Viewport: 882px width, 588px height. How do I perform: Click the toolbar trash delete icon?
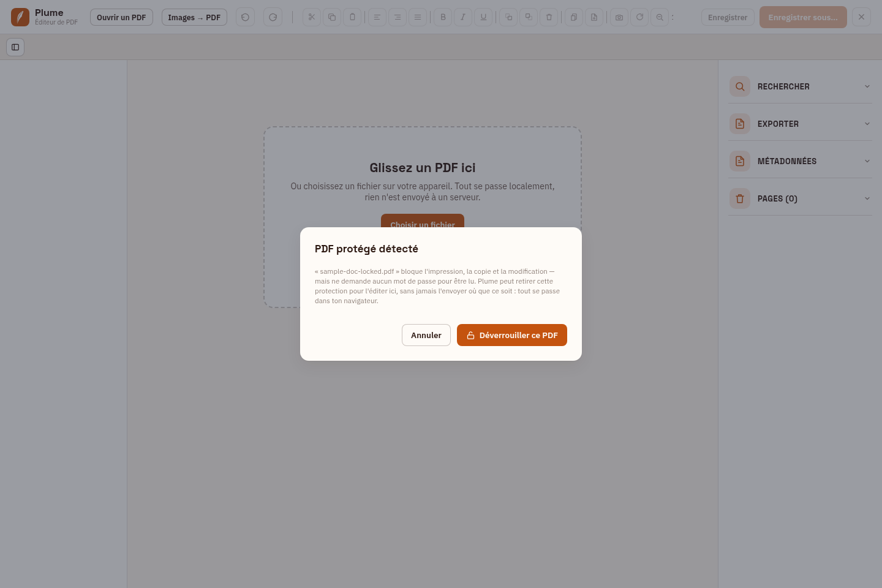[549, 17]
